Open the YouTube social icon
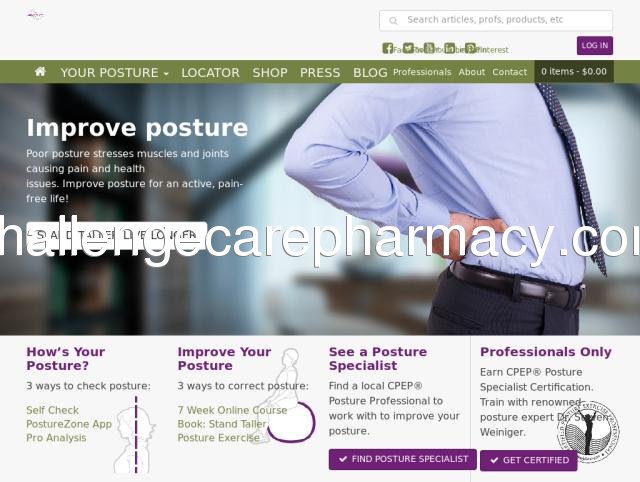This screenshot has height=482, width=640. pos(429,48)
